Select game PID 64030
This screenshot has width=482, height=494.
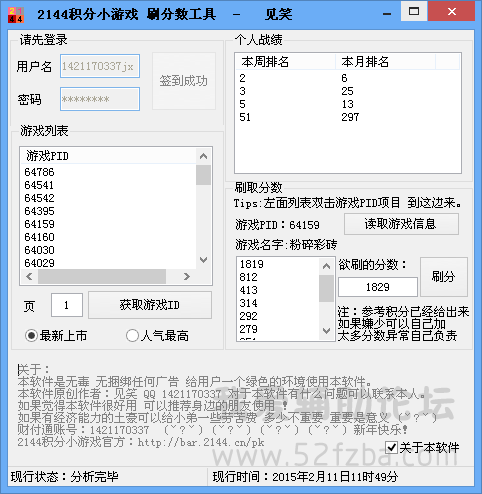(x=39, y=250)
